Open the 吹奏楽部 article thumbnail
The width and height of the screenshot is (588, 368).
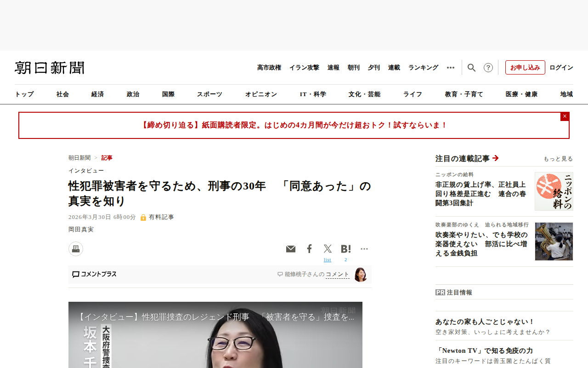click(554, 241)
